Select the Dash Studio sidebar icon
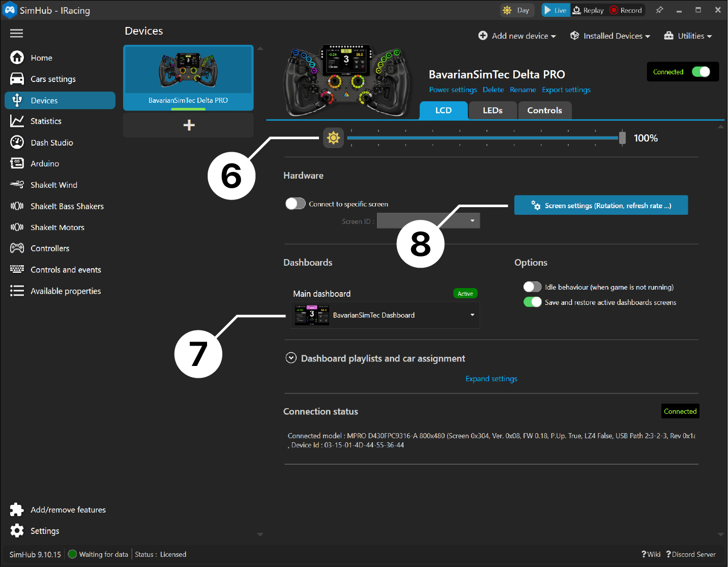 [x=17, y=142]
